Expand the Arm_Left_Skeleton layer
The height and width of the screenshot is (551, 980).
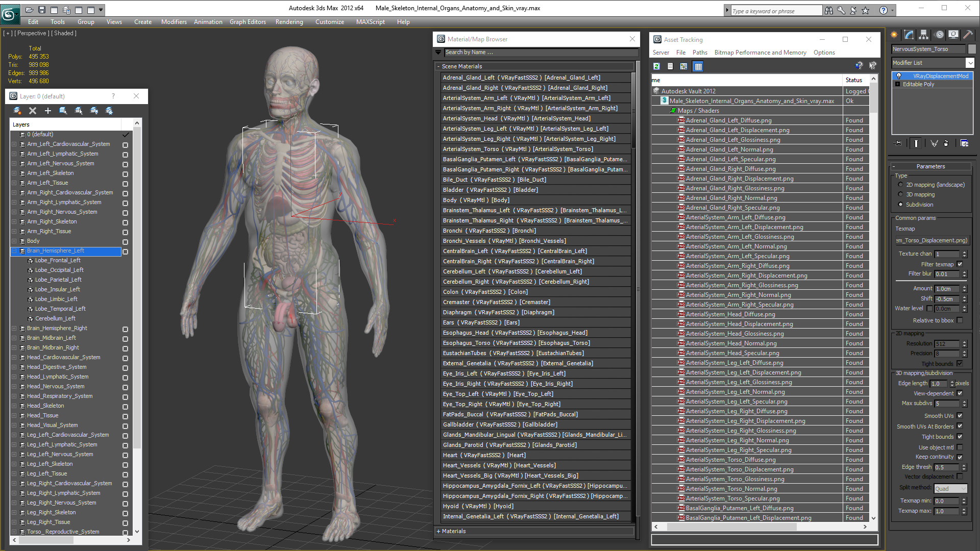(x=14, y=173)
